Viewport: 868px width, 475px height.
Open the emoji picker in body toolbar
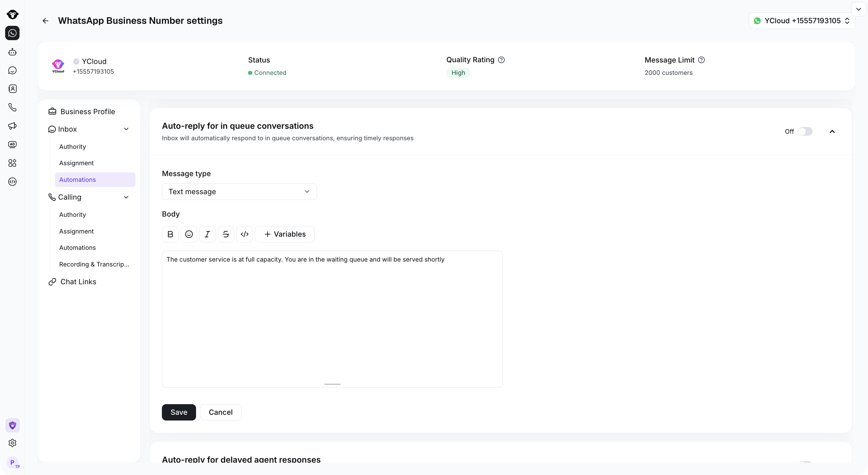point(189,234)
